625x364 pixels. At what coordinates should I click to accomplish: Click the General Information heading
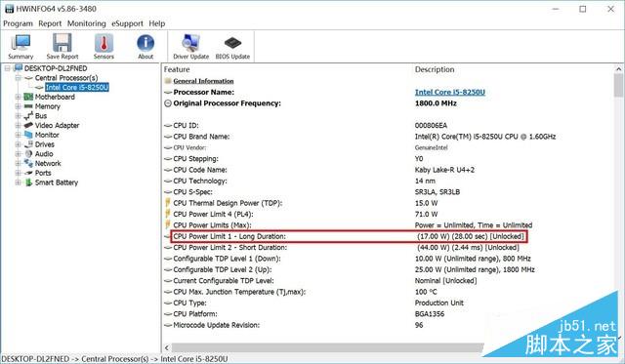point(203,81)
